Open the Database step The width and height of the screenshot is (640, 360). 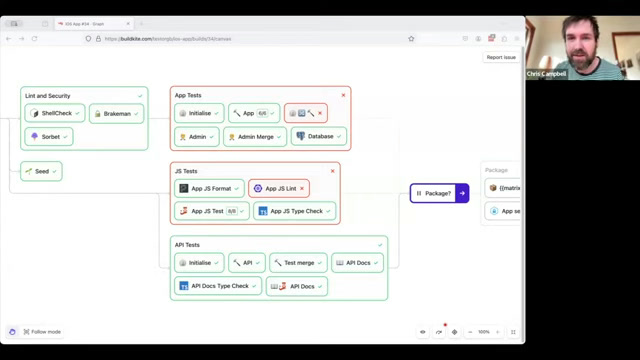tap(319, 136)
